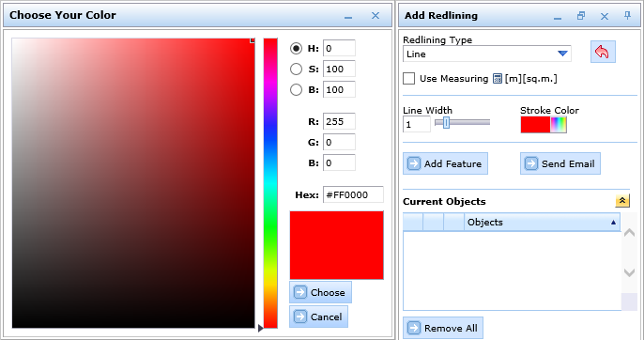644x340 pixels.
Task: Restore the Add Redlining window
Action: point(581,16)
